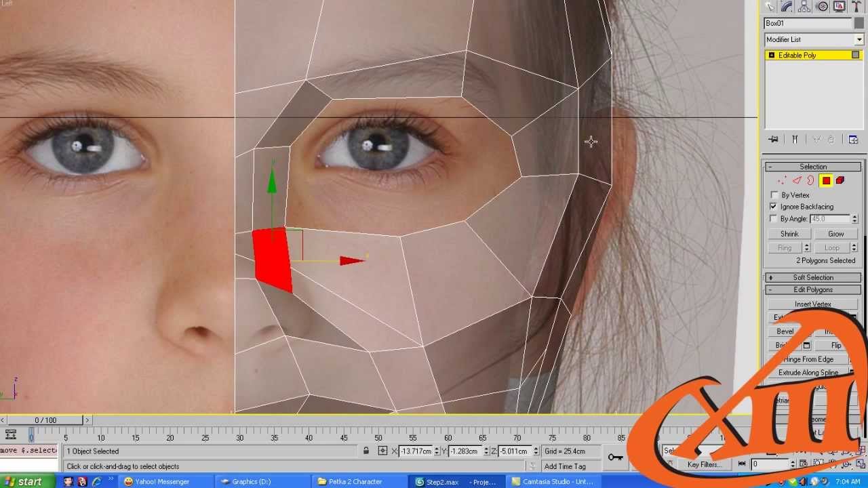This screenshot has width=868, height=488.
Task: Click Remove Modifier trash icon
Action: [x=831, y=139]
